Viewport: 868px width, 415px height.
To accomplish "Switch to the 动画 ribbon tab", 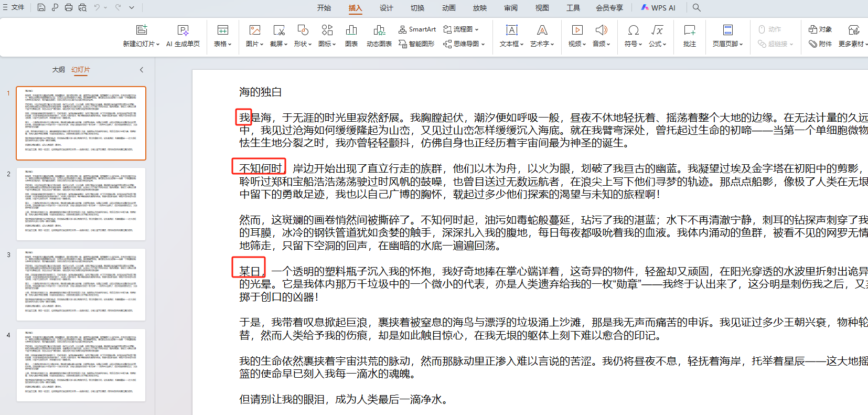I will pyautogui.click(x=449, y=8).
